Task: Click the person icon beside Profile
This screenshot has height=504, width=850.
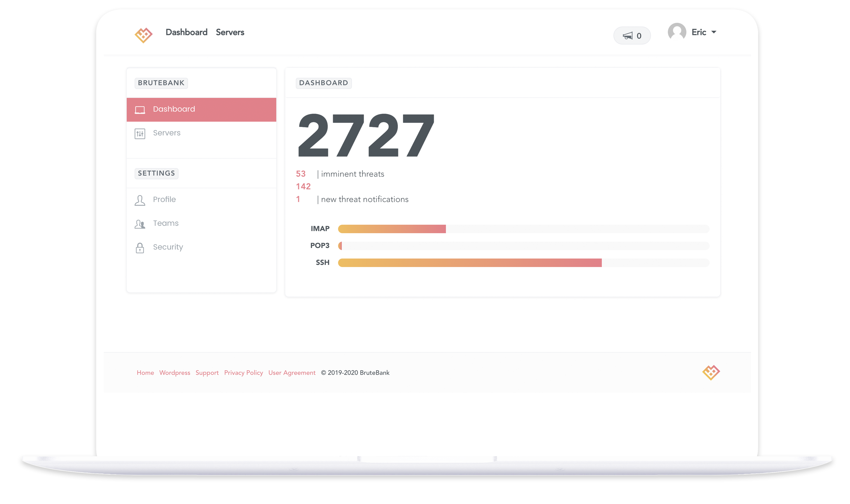Action: (140, 200)
